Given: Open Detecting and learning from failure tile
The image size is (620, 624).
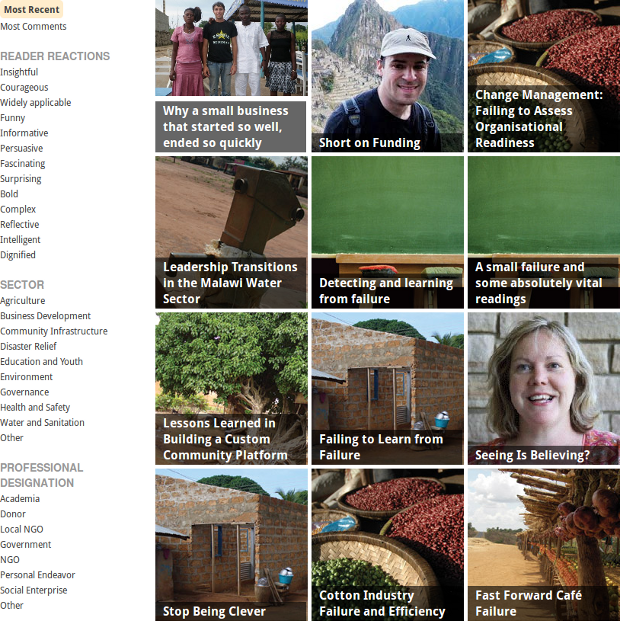Looking at the screenshot, I should pyautogui.click(x=388, y=232).
